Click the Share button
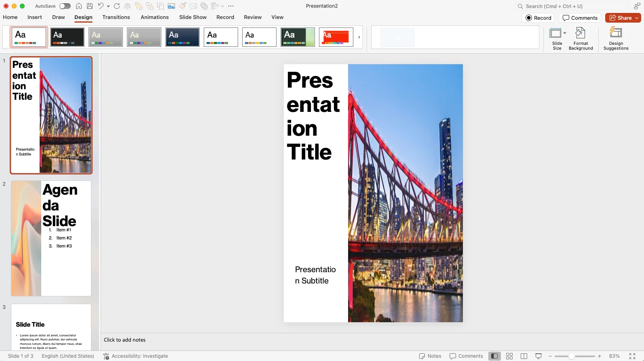Screen dimensions: 644x361 coord(623,18)
